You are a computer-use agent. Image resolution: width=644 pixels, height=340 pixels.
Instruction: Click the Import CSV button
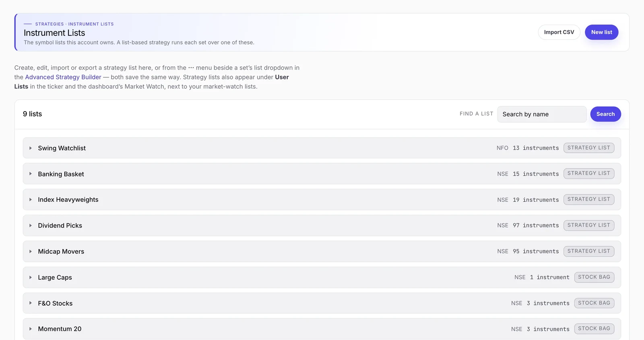[x=559, y=32]
